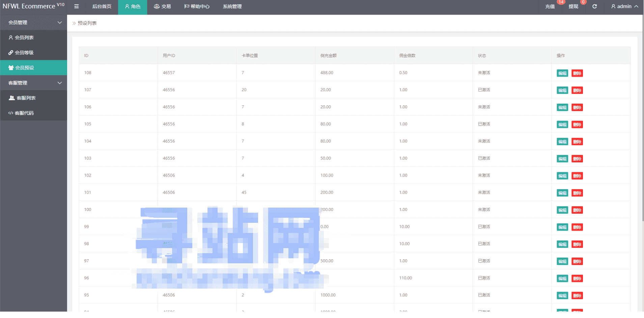Click 删除 button for row ID 107
The width and height of the screenshot is (644, 318).
(x=577, y=90)
